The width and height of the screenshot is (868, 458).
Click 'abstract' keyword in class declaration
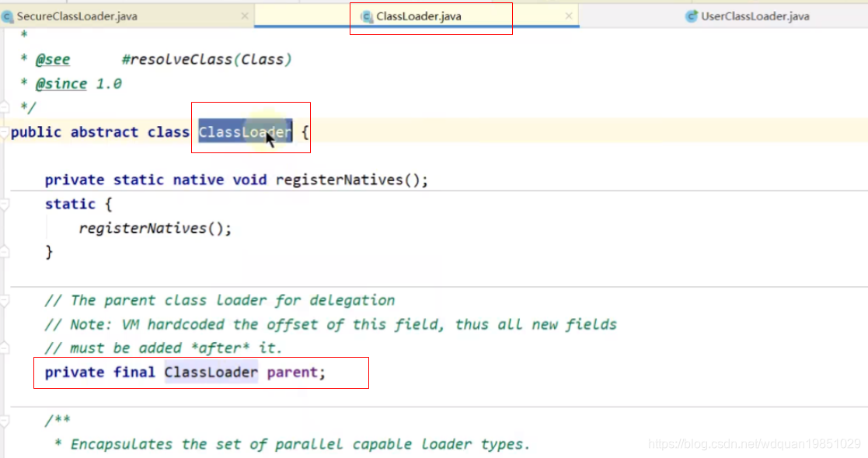pos(104,132)
